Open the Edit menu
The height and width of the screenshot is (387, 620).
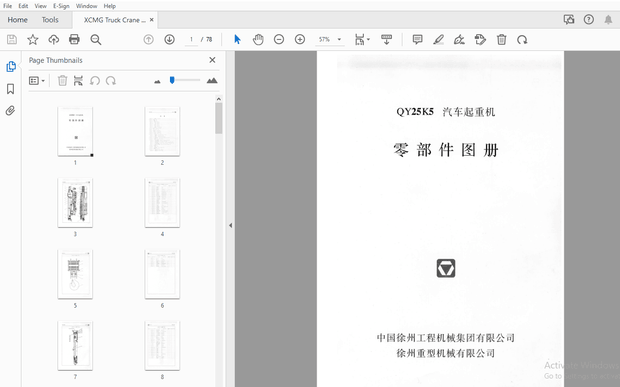coord(23,6)
